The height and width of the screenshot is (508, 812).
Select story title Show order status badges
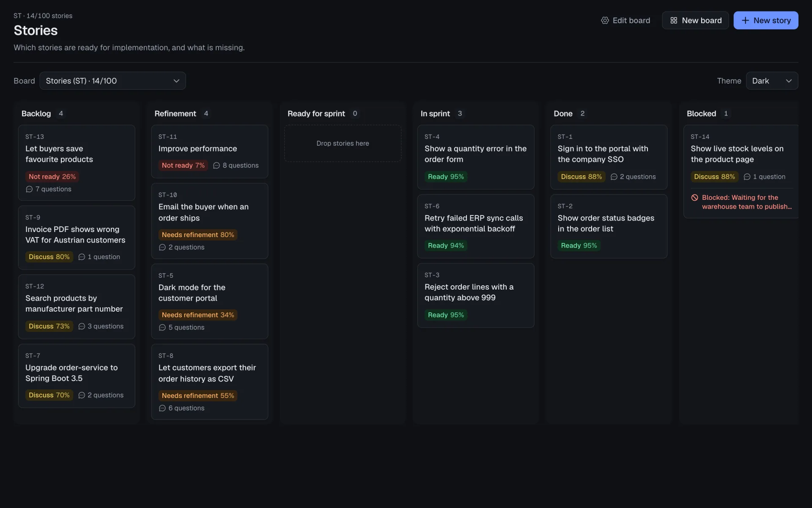pos(606,224)
